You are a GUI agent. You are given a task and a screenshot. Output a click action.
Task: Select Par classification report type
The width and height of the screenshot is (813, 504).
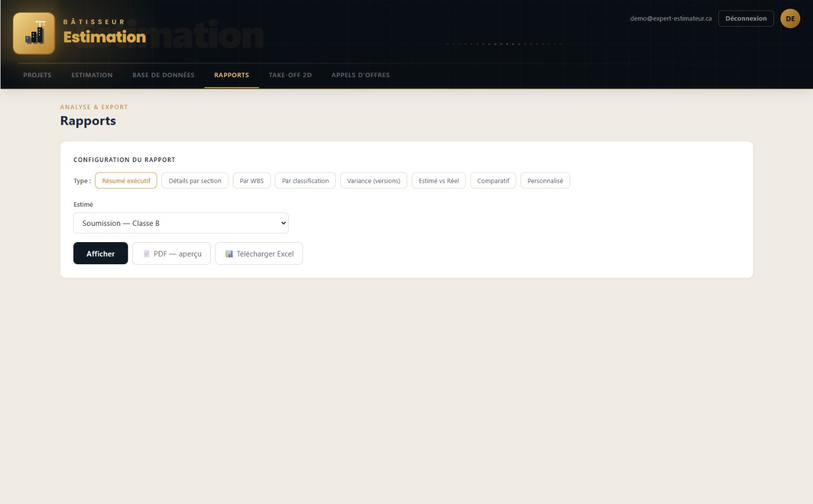tap(305, 181)
